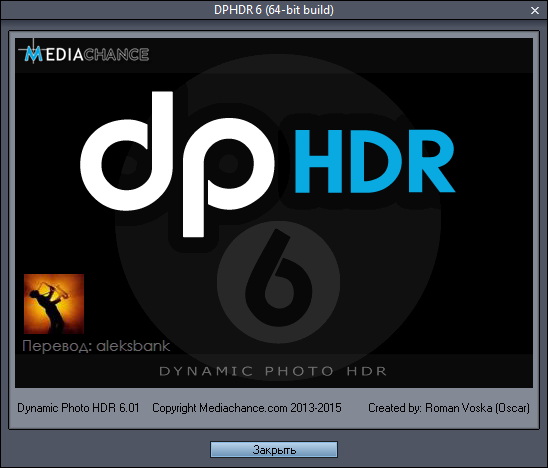Click 'Created by: Roman Voska (Oscar)' text
This screenshot has height=468, width=548.
pos(449,408)
